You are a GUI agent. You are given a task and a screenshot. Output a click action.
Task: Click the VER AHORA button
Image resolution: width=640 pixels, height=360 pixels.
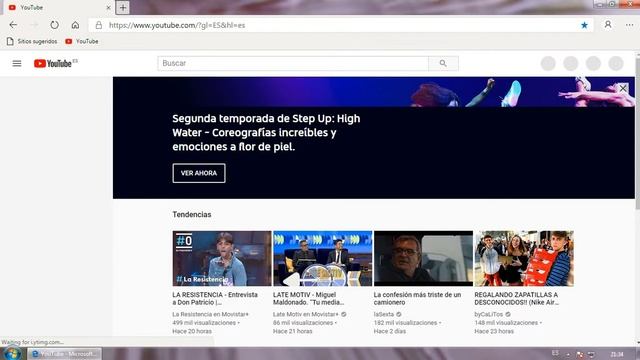point(199,173)
